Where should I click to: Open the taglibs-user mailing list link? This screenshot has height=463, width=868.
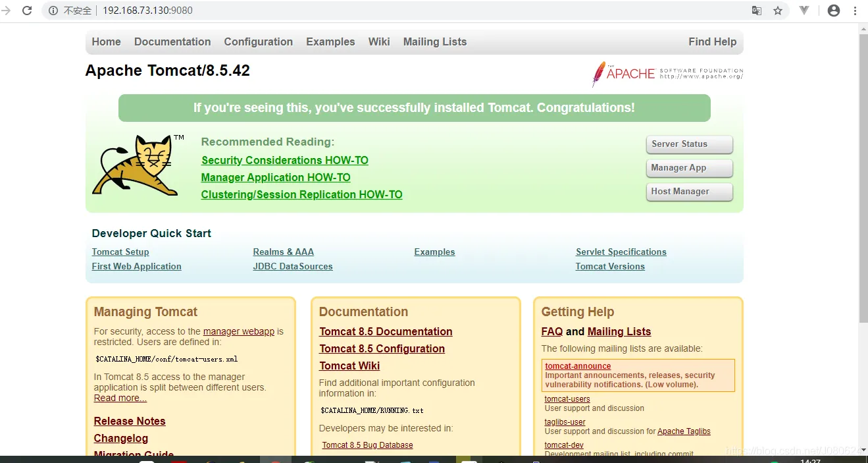tap(565, 422)
